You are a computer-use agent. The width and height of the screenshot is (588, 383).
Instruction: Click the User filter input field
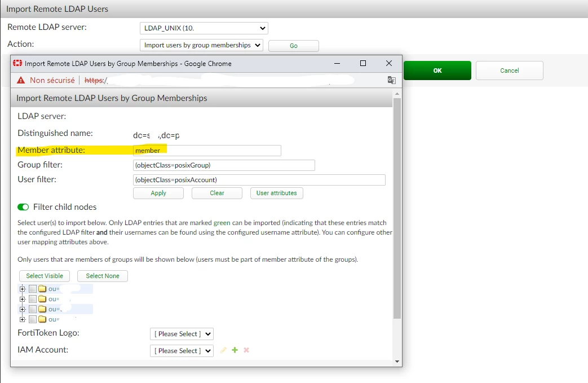[259, 180]
